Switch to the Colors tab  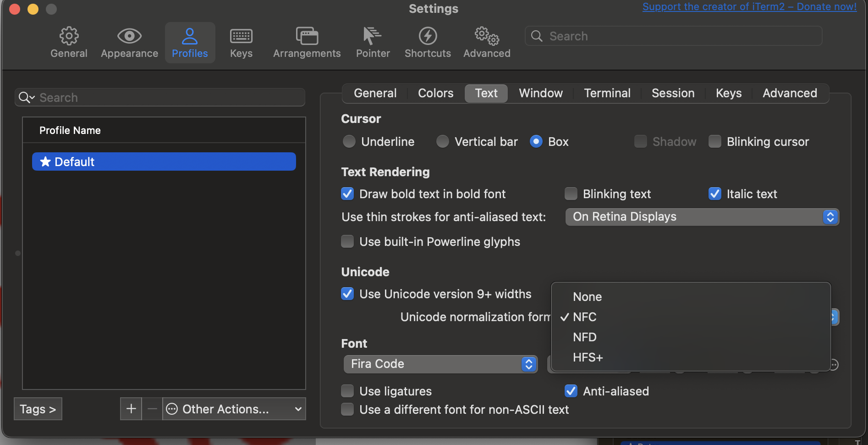[x=435, y=93]
